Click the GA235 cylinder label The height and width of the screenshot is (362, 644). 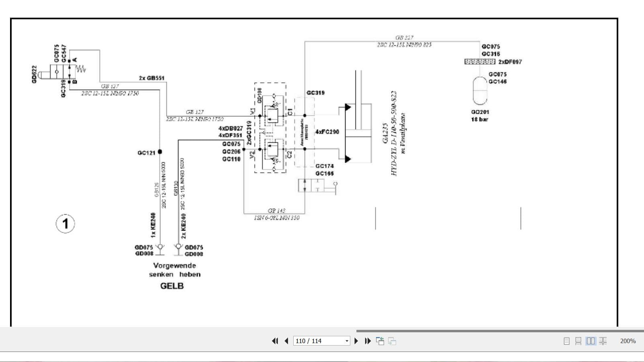point(385,133)
